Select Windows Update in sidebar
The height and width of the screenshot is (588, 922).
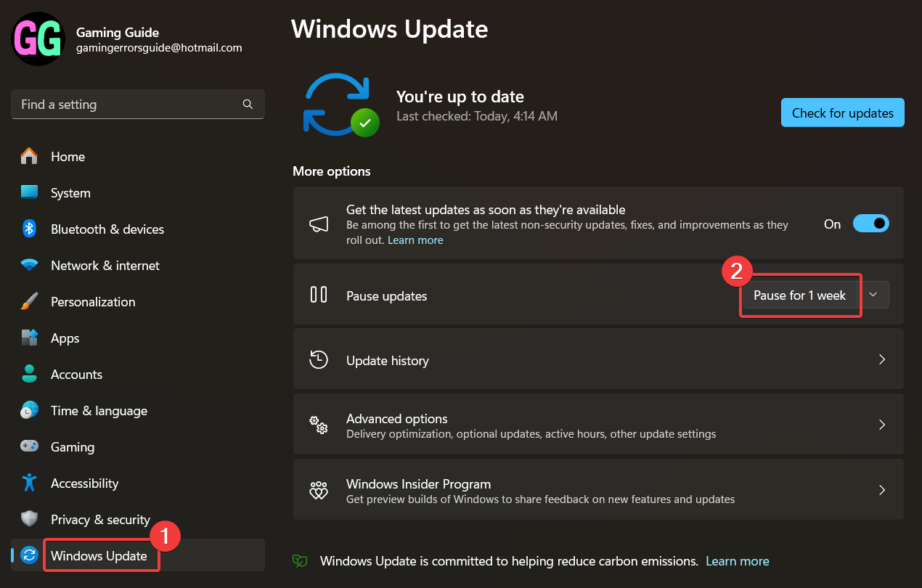pos(138,556)
